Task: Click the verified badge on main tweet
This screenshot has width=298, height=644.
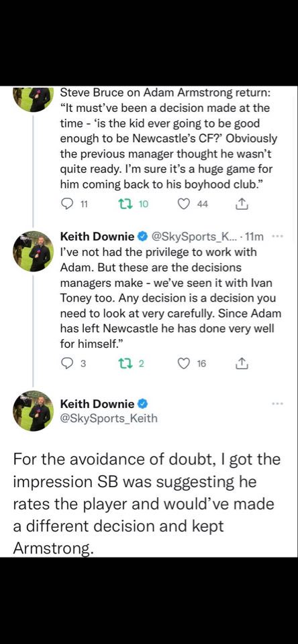Action: [142, 404]
